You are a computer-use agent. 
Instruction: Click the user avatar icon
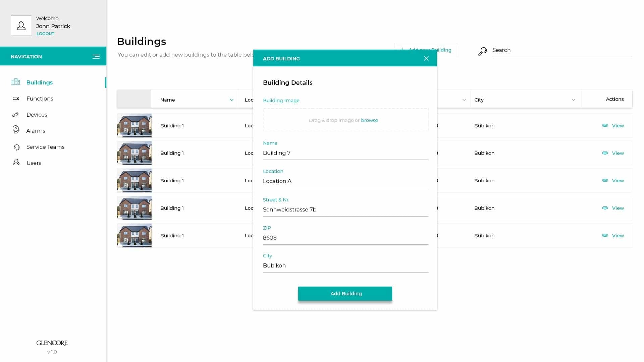click(x=21, y=25)
